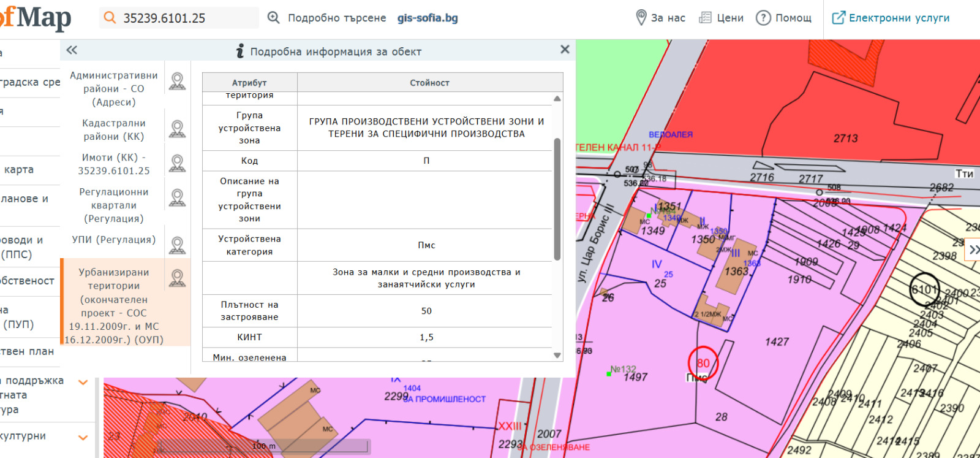Expand right panel with double arrow
The width and height of the screenshot is (980, 458).
[973, 250]
